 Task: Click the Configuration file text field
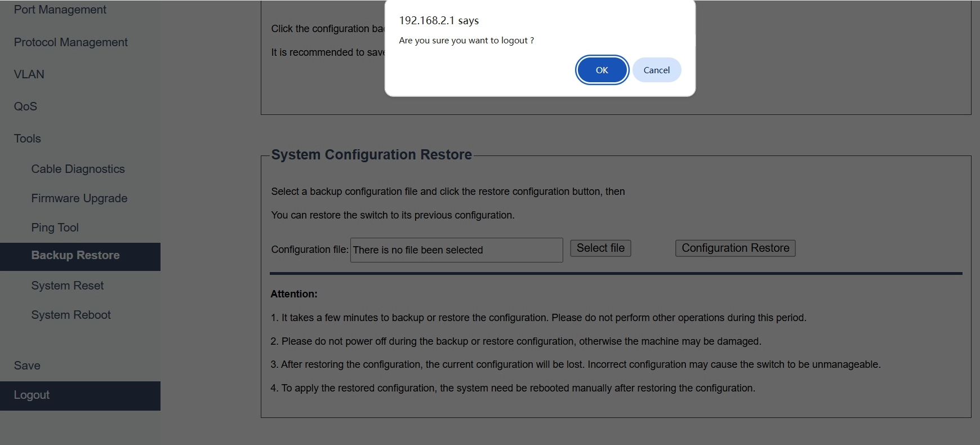pyautogui.click(x=457, y=250)
